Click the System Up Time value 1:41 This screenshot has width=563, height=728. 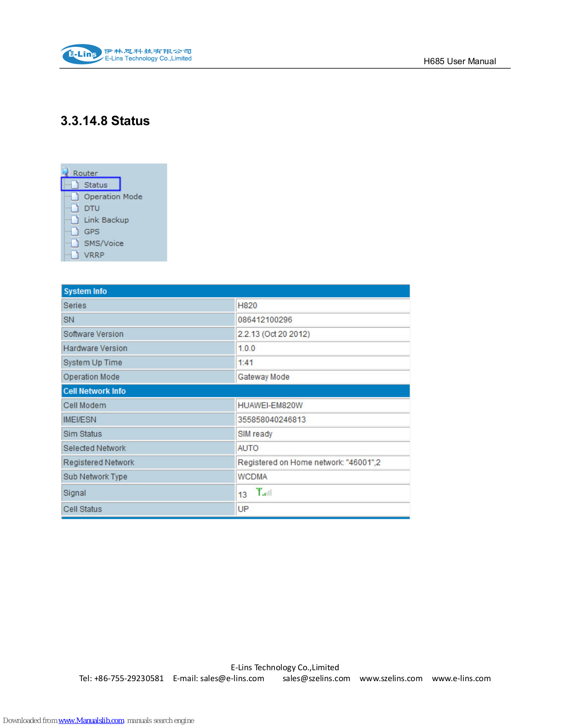[x=245, y=363]
